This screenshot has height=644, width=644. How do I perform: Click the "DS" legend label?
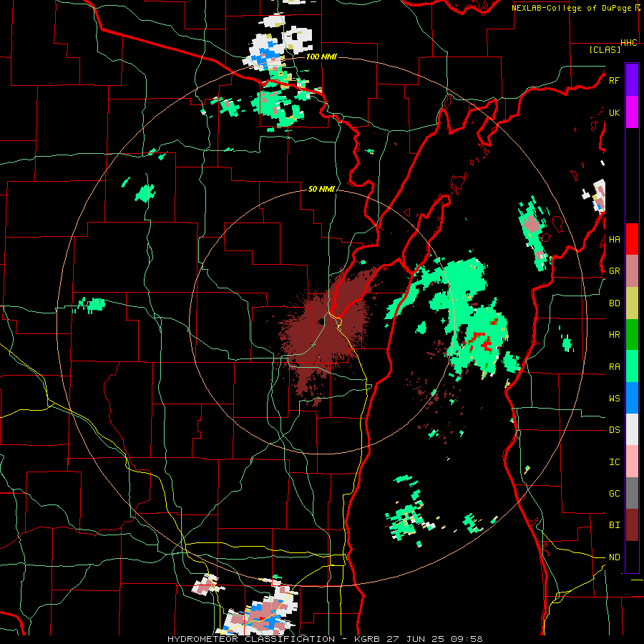coord(614,430)
